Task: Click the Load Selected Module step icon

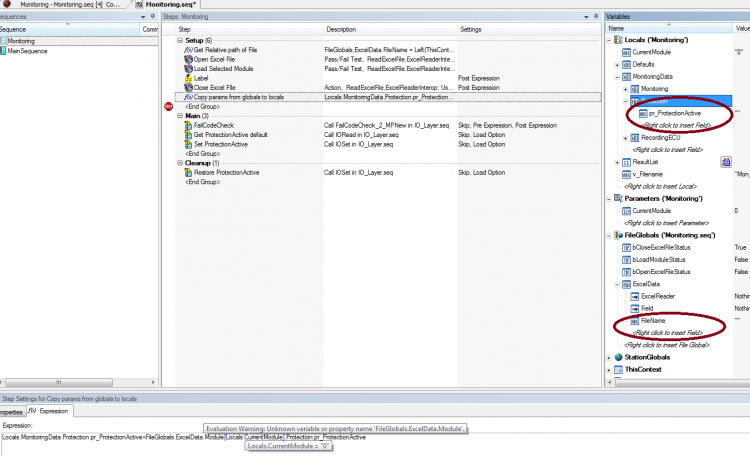Action: pyautogui.click(x=188, y=69)
